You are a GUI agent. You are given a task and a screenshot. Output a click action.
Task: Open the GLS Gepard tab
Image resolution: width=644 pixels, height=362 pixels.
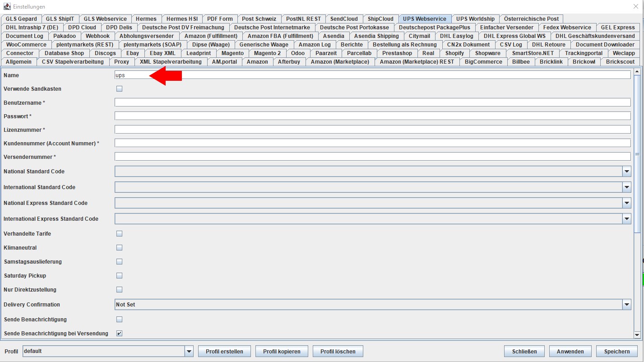(21, 19)
